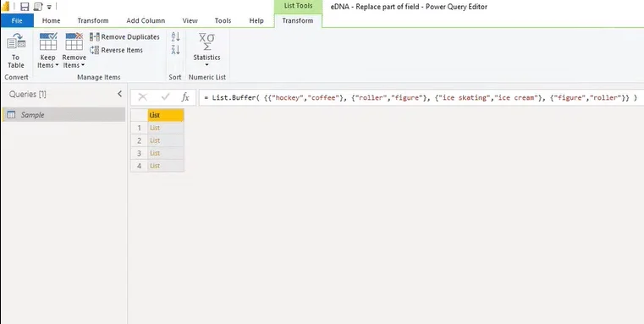
Task: Click the Save icon in title bar
Action: [x=25, y=7]
